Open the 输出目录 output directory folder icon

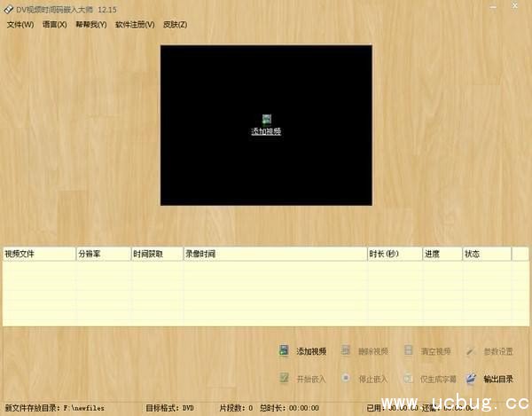click(x=471, y=379)
